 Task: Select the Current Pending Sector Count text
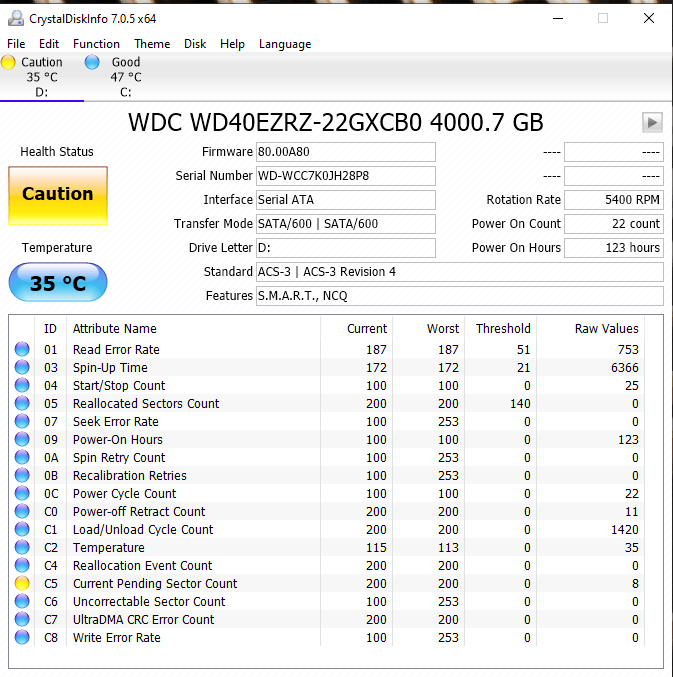155,584
